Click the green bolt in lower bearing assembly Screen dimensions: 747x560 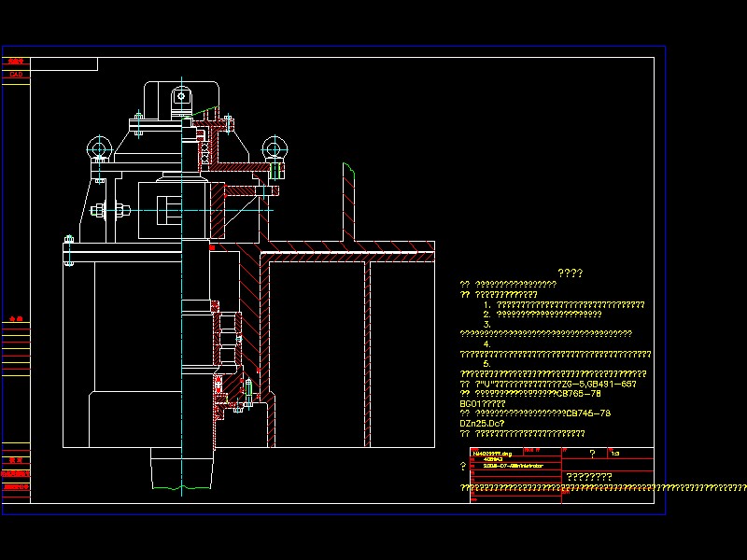[x=249, y=385]
